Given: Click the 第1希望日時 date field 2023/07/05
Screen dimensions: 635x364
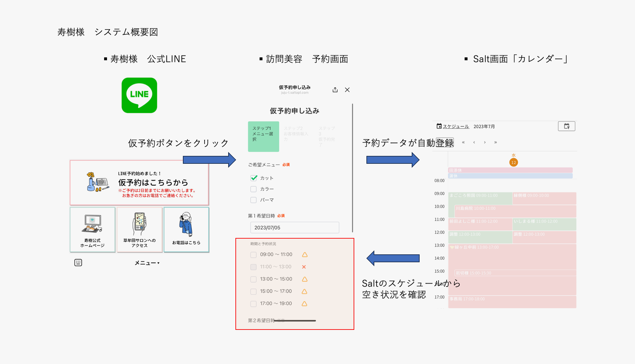Looking at the screenshot, I should tap(295, 227).
